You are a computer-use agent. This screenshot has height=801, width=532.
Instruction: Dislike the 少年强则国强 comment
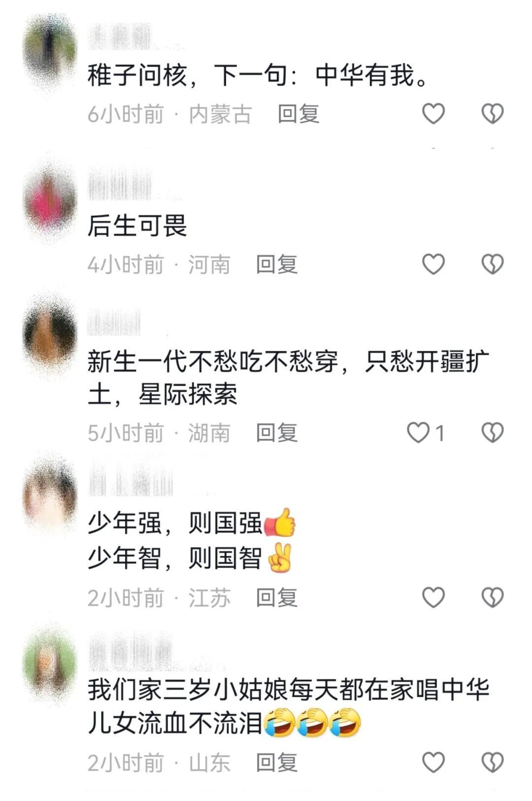(x=492, y=598)
